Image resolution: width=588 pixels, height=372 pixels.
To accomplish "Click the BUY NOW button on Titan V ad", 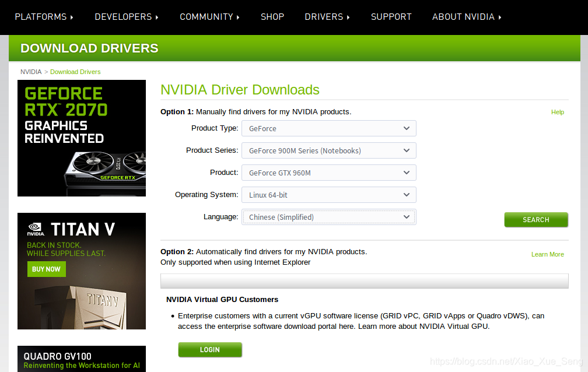I will [47, 269].
